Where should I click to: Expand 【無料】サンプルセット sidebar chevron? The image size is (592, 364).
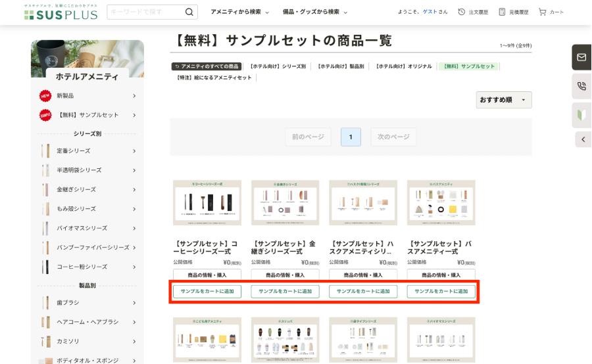(x=134, y=115)
